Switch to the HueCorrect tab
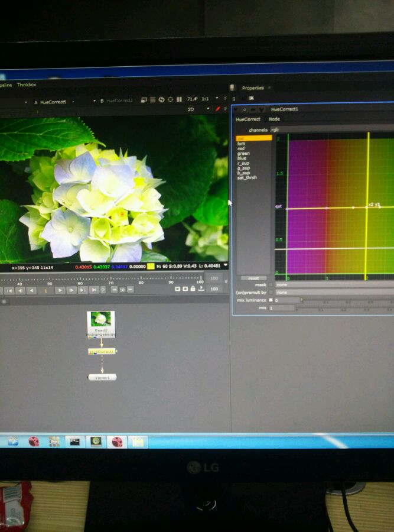The width and height of the screenshot is (394, 532). (x=248, y=119)
